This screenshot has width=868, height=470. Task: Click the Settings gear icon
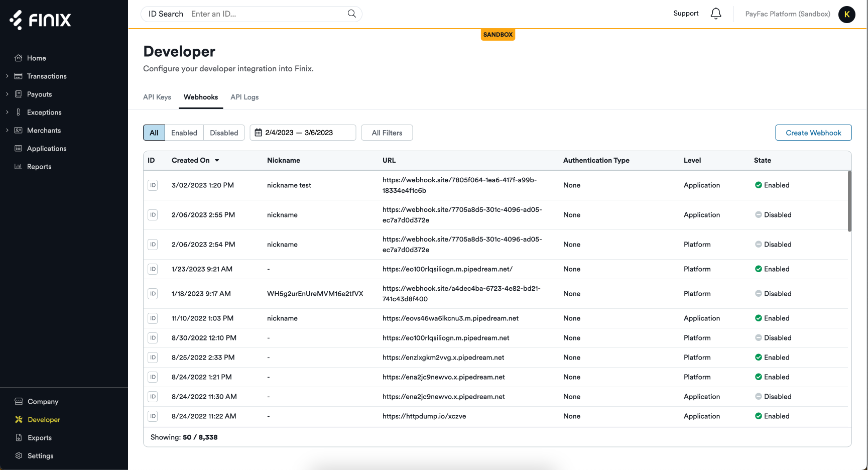coord(19,455)
